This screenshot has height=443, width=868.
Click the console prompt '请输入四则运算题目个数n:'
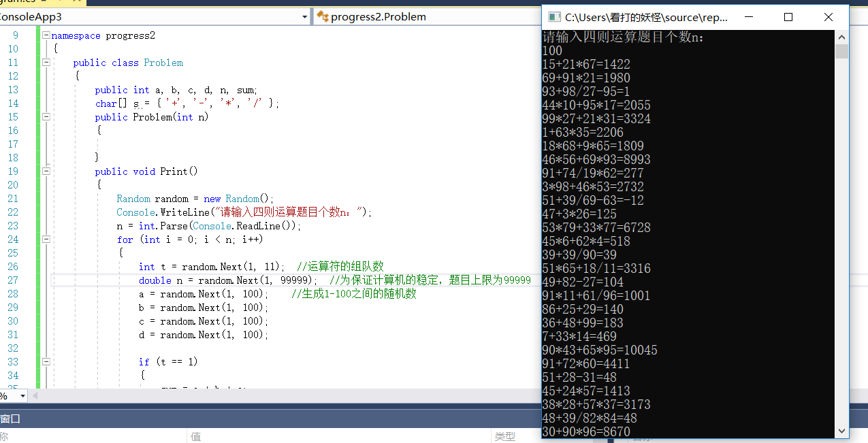click(624, 37)
